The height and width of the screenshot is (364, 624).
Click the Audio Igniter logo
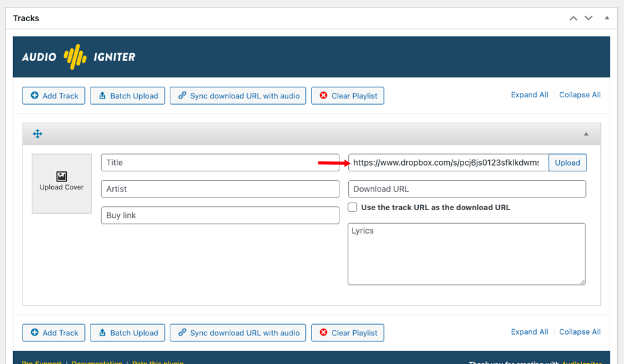(79, 57)
